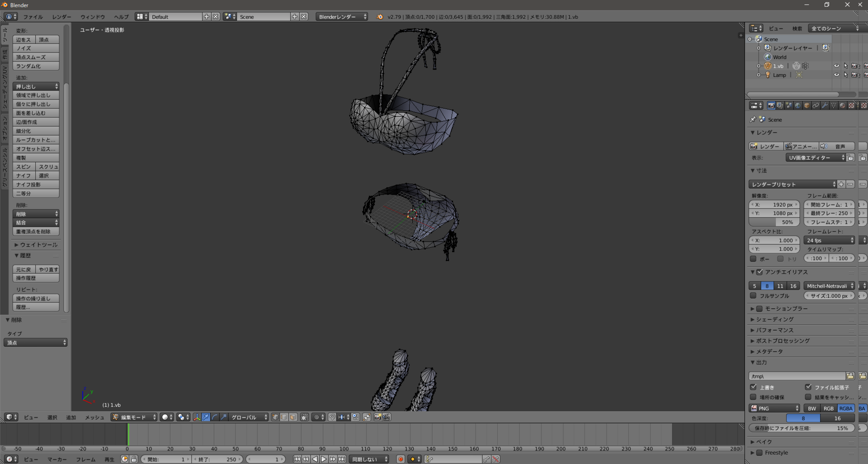Open the Render Layers properties tab
Viewport: 868px width, 464px height.
pos(780,105)
